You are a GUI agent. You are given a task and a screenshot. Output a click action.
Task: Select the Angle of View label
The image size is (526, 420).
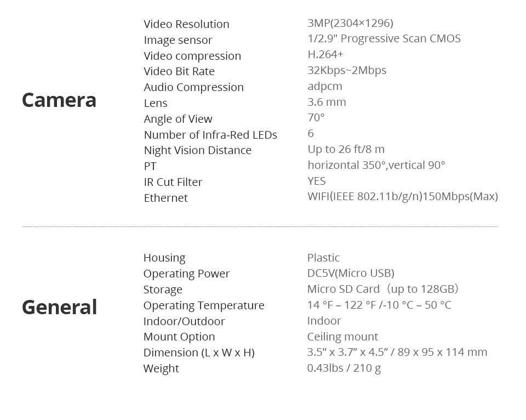coord(178,119)
